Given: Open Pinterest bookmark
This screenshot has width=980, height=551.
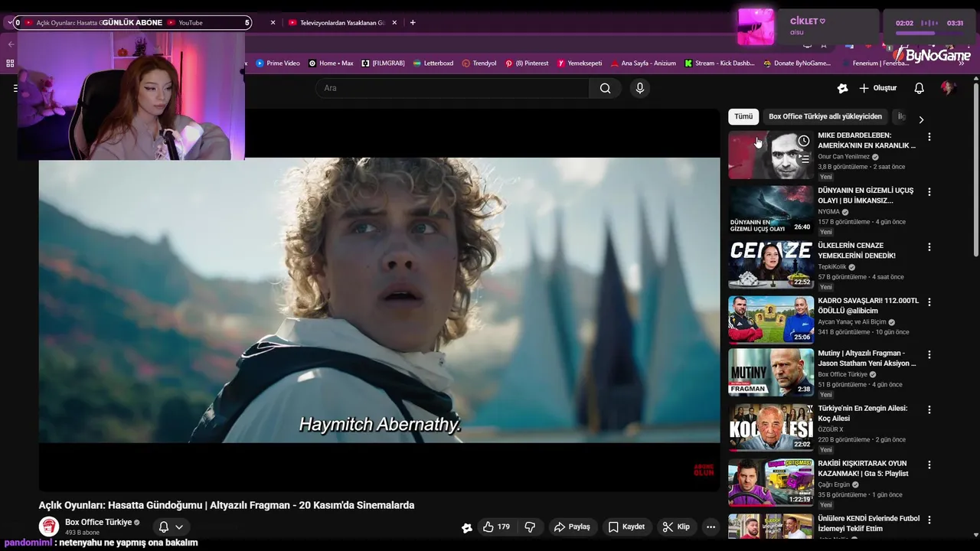Looking at the screenshot, I should pos(527,64).
